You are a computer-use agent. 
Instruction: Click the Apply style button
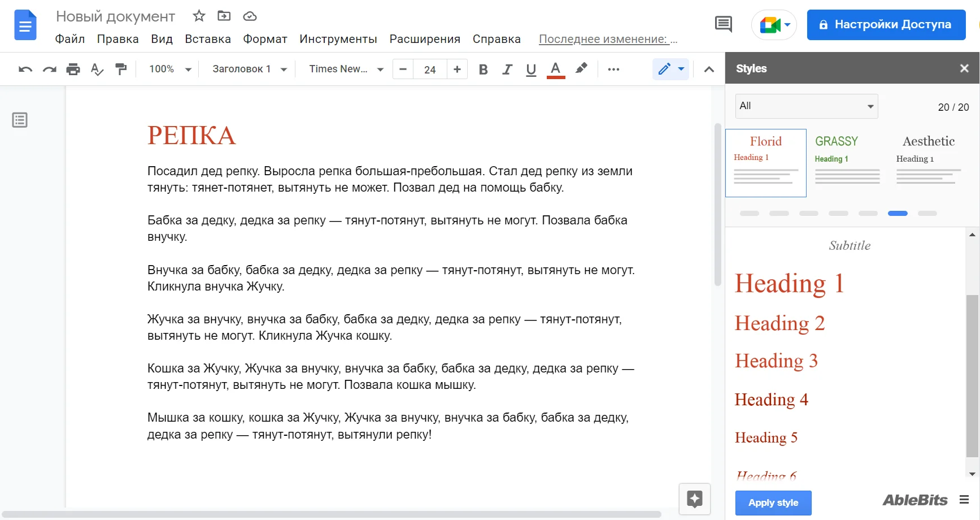click(773, 502)
